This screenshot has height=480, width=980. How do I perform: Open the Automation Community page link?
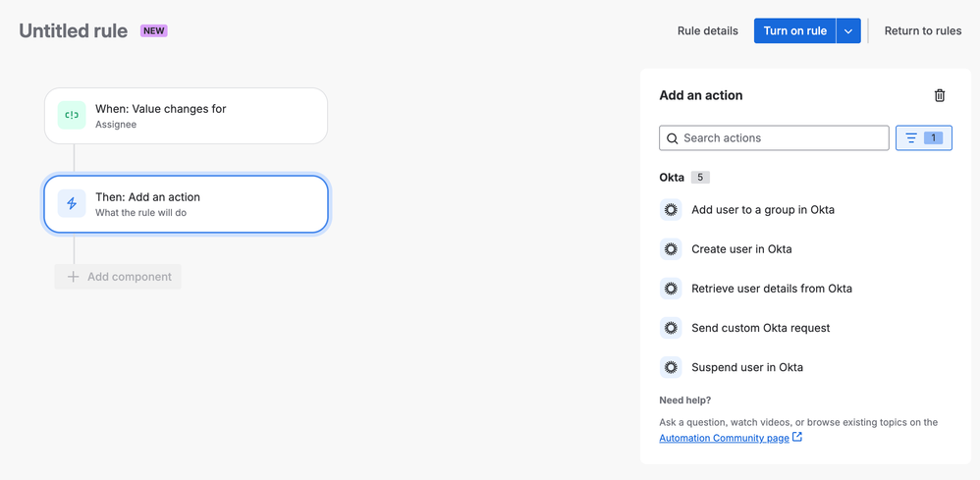(x=724, y=438)
